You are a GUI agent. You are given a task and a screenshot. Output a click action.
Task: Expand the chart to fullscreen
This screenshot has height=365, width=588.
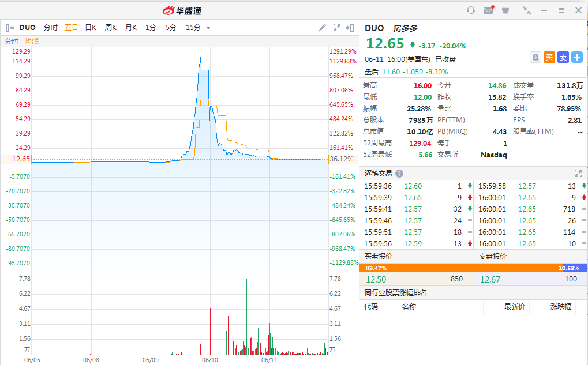point(337,28)
